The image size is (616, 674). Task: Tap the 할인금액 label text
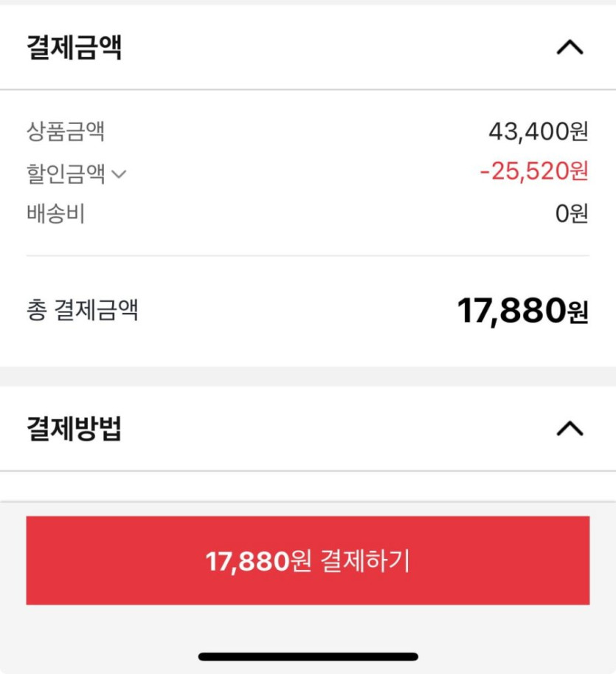pyautogui.click(x=66, y=173)
